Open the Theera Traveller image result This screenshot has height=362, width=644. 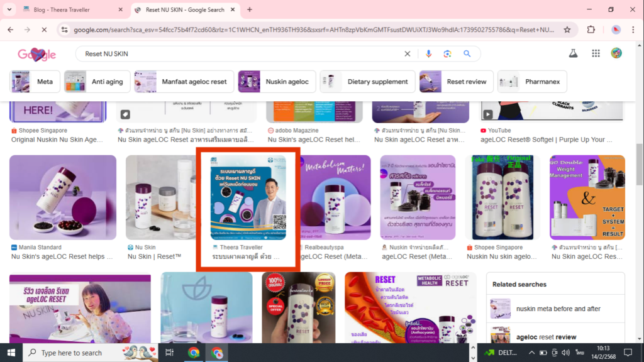pyautogui.click(x=248, y=198)
